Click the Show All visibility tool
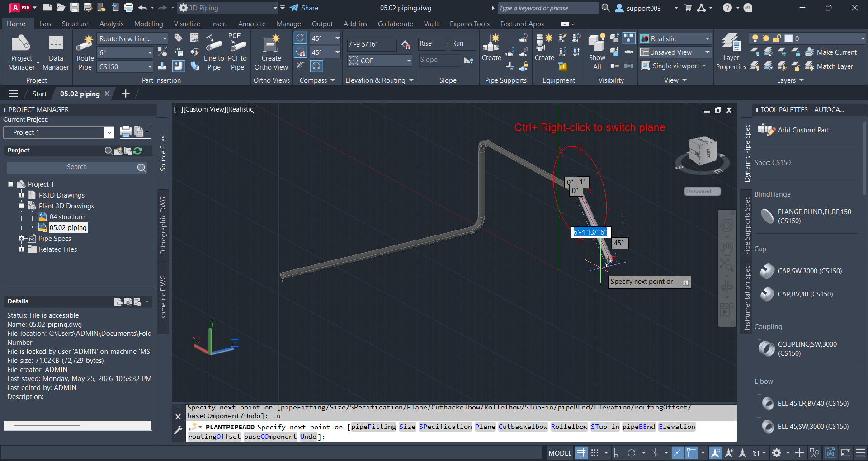The width and height of the screenshot is (868, 461). click(x=597, y=52)
